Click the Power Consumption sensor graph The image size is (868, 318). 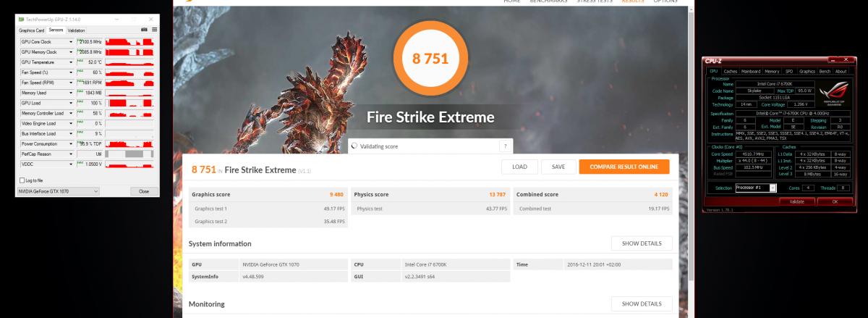tap(129, 143)
